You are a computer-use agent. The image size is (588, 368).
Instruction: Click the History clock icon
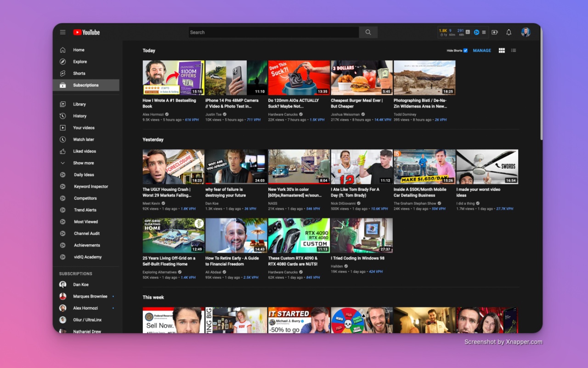point(64,116)
